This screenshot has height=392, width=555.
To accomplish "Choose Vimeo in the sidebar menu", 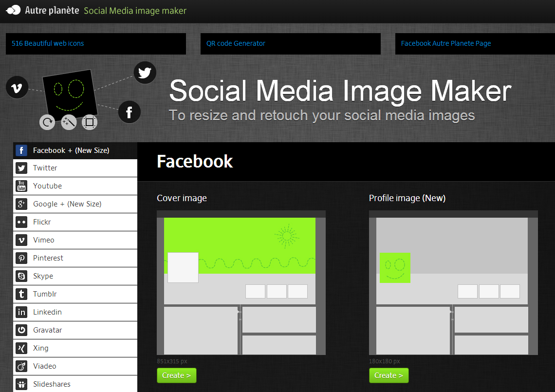I will (75, 240).
